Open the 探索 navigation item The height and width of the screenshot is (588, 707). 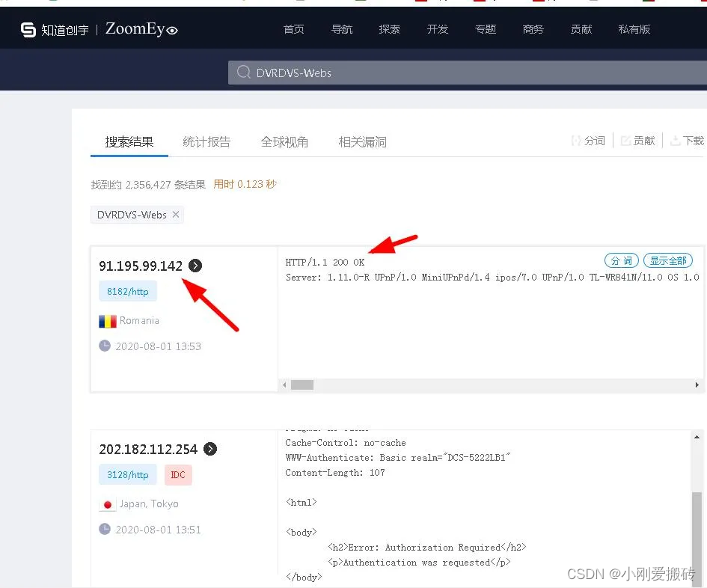(x=390, y=29)
